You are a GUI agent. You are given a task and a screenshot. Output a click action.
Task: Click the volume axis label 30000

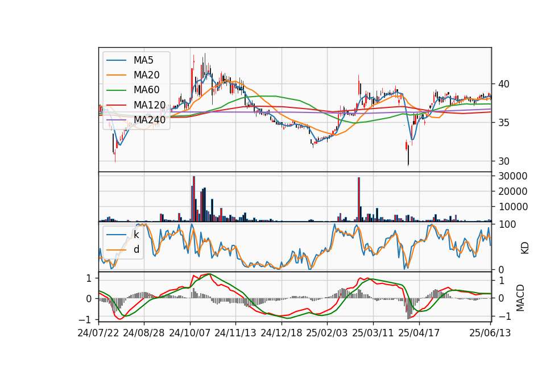click(512, 176)
